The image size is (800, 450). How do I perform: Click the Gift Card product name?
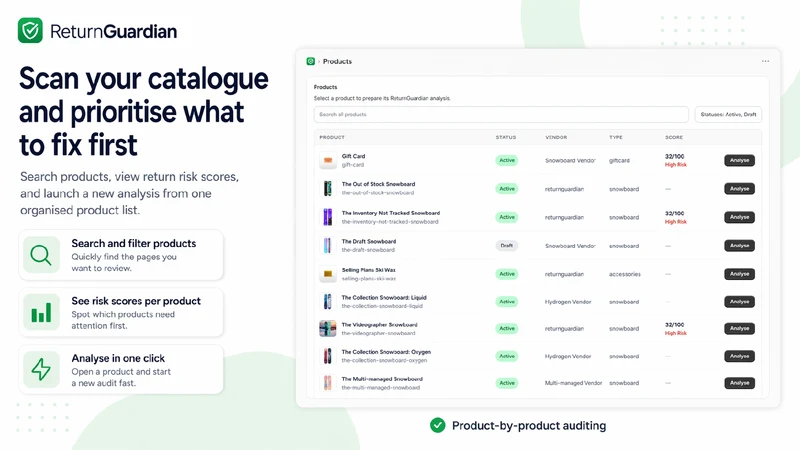click(353, 156)
